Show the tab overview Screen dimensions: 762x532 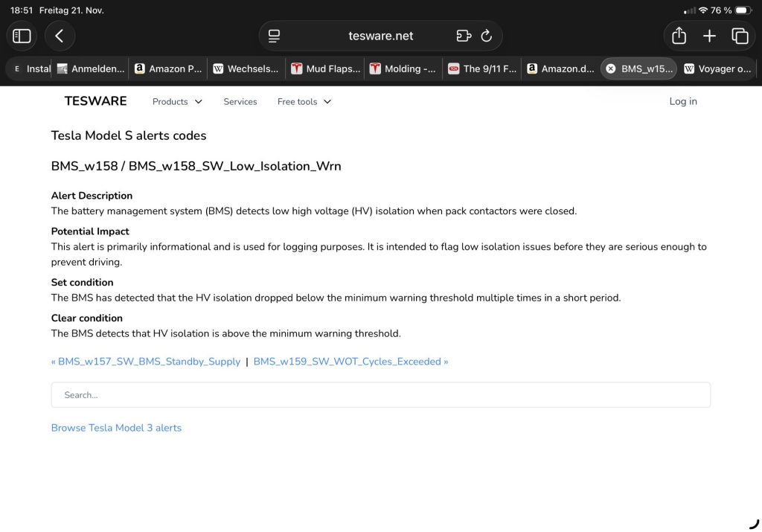click(x=740, y=36)
